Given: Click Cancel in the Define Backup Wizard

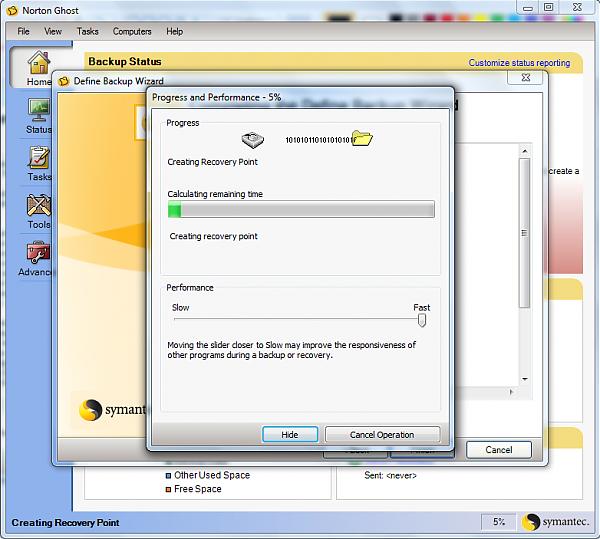Looking at the screenshot, I should click(x=499, y=449).
